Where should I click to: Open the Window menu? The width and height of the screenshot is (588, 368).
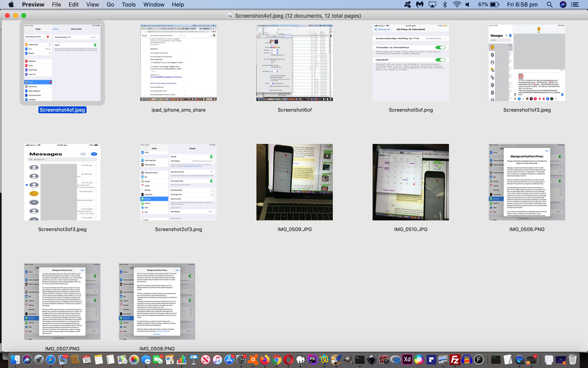pyautogui.click(x=154, y=4)
